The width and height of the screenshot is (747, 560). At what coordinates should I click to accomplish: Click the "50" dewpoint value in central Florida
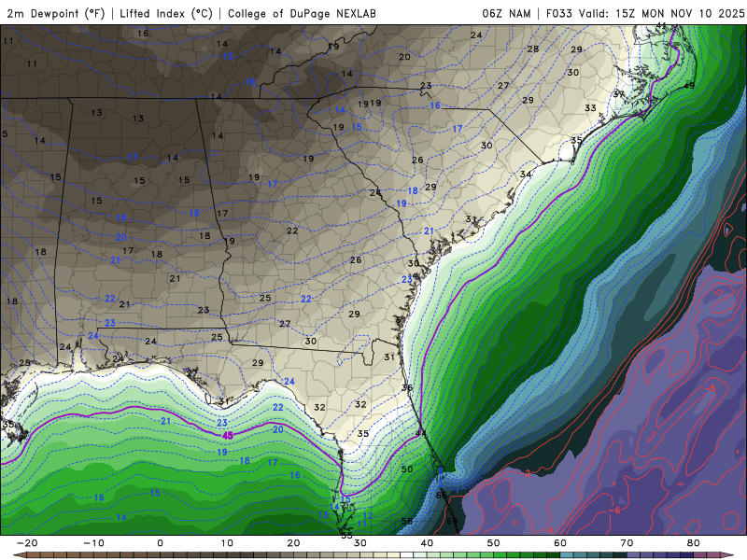[x=407, y=469]
